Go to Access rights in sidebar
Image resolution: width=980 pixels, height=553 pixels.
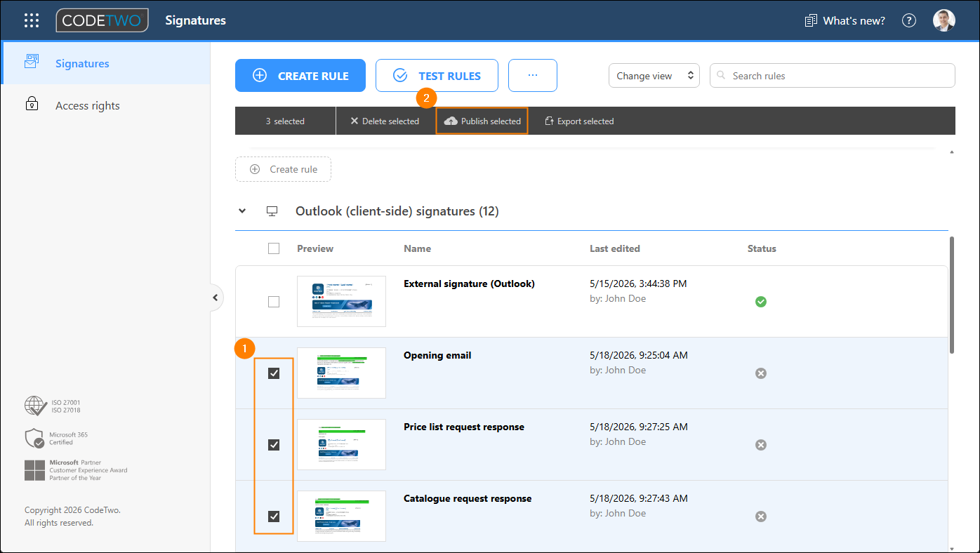tap(105, 105)
